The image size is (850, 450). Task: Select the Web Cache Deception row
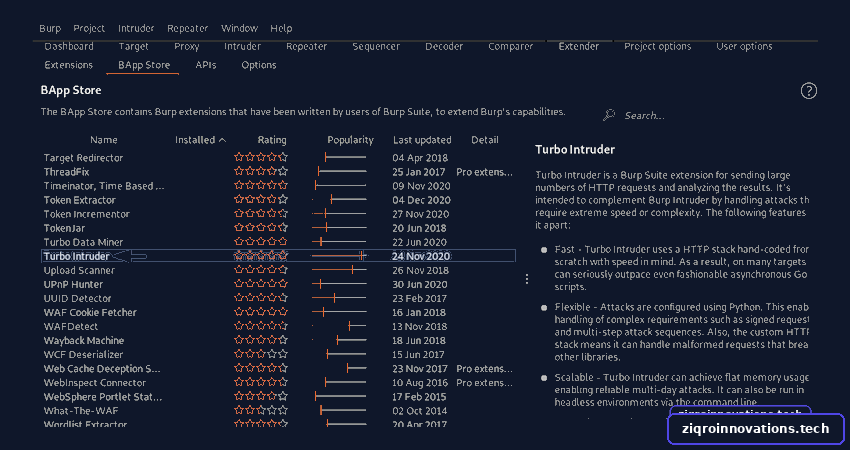pos(278,369)
